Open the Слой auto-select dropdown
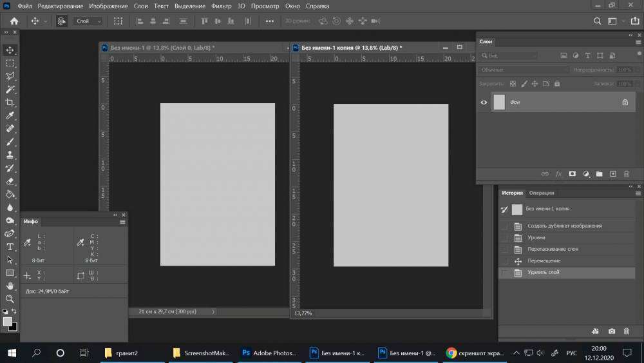This screenshot has height=363, width=644. point(89,21)
